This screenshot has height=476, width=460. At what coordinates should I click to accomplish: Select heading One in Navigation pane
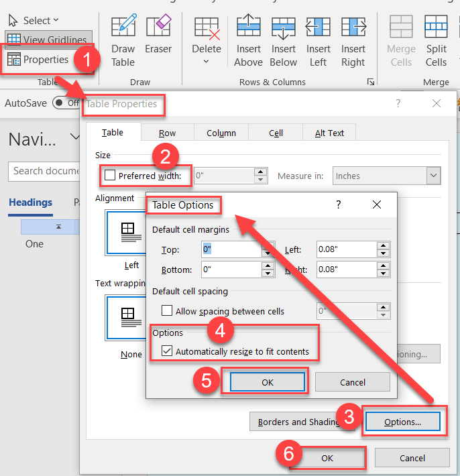pyautogui.click(x=34, y=244)
